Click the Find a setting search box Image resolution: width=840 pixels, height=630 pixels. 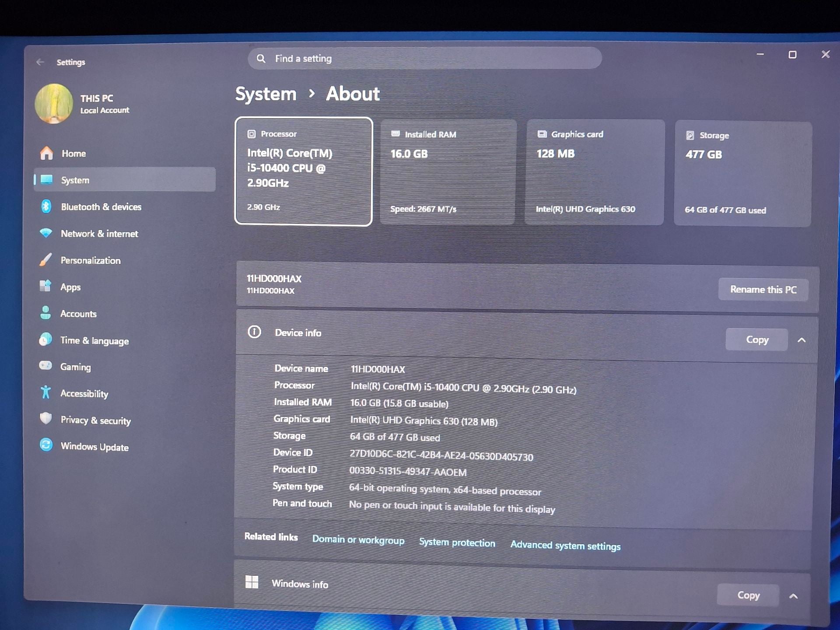click(x=425, y=58)
